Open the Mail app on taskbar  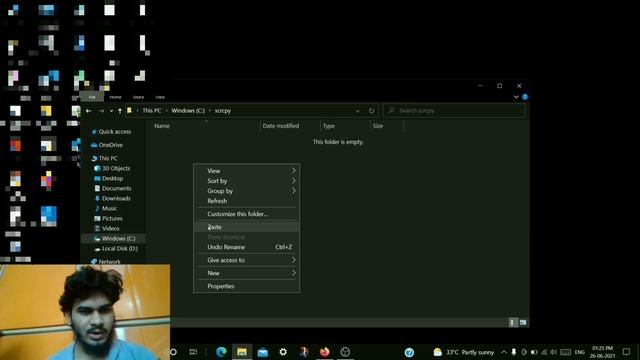tap(262, 352)
